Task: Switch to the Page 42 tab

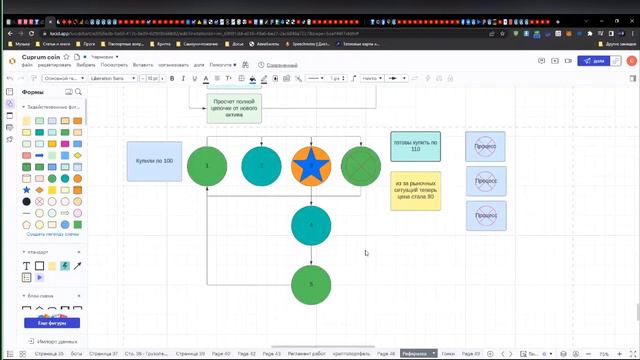Action: (247, 354)
